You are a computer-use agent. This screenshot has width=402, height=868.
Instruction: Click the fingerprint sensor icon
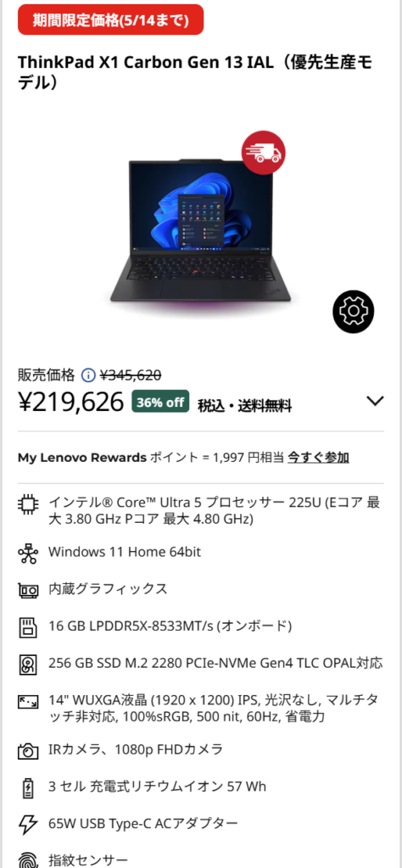28,860
